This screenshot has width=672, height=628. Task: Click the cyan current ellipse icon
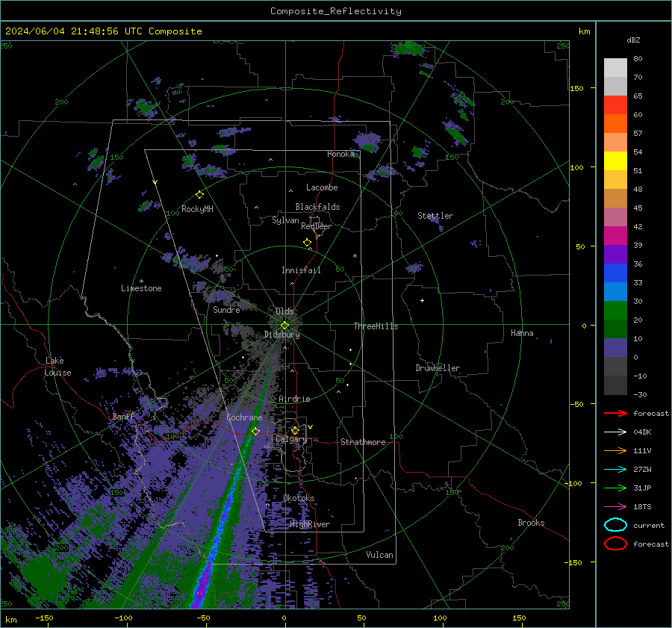tap(615, 525)
